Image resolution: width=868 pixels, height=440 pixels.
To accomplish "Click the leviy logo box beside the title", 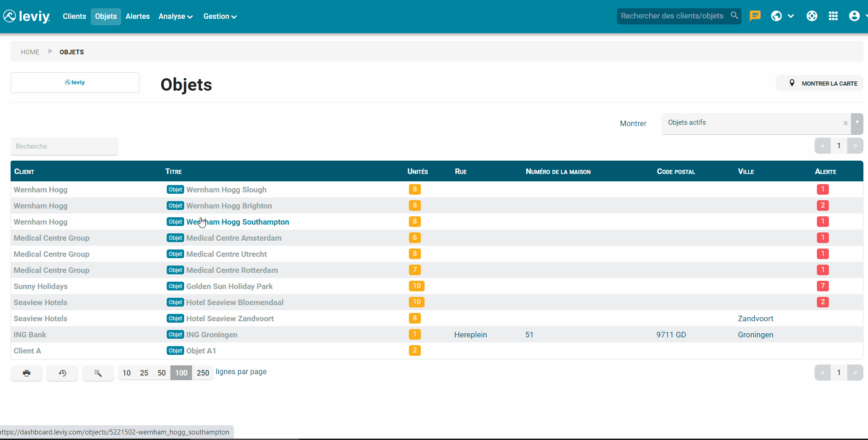I will 75,82.
